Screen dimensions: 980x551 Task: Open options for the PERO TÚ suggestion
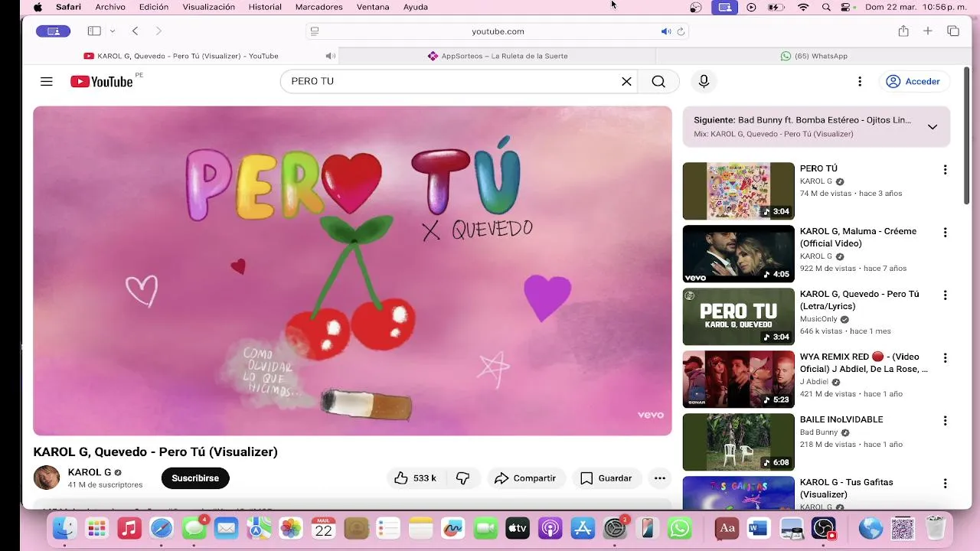tap(945, 170)
